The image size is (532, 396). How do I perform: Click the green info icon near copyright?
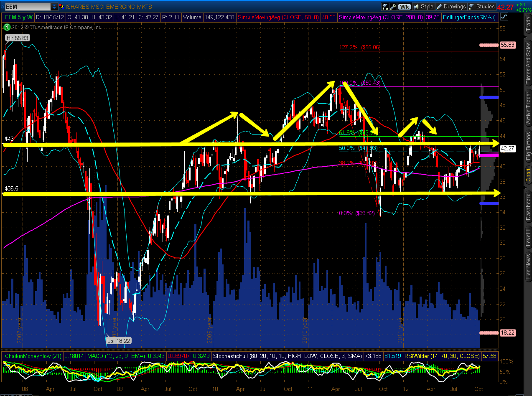(x=6, y=27)
